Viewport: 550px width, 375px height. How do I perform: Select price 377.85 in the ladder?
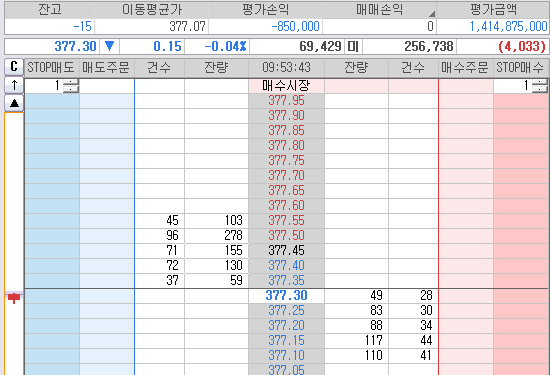pyautogui.click(x=286, y=130)
